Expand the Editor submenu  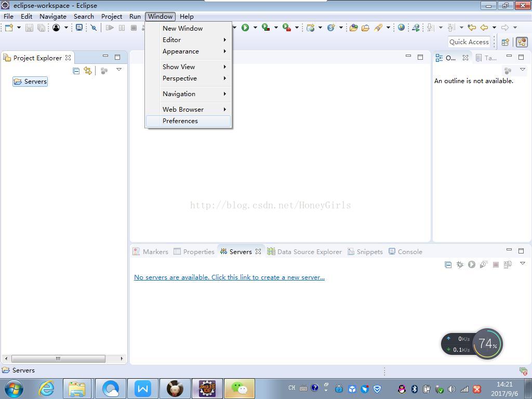click(188, 39)
